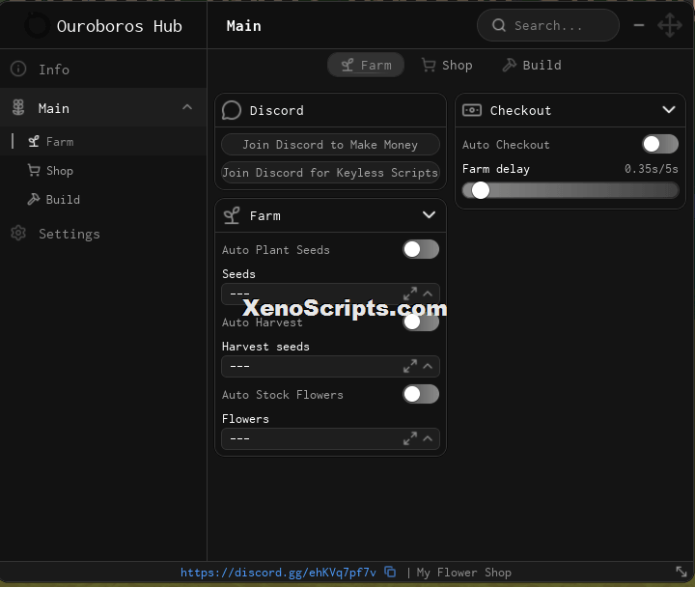Image resolution: width=695 pixels, height=616 pixels.
Task: Collapse the Main sidebar group
Action: point(187,107)
